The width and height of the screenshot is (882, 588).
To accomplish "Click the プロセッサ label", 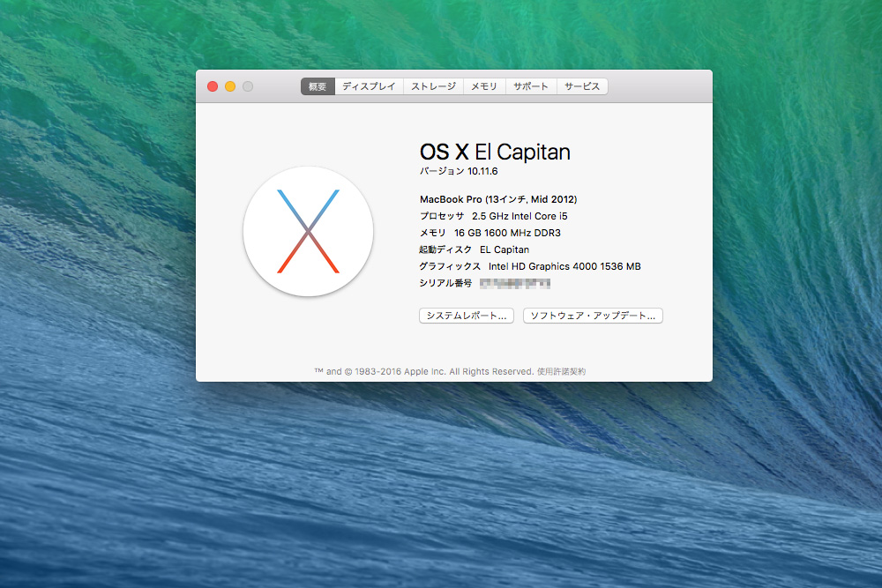I will pyautogui.click(x=442, y=217).
